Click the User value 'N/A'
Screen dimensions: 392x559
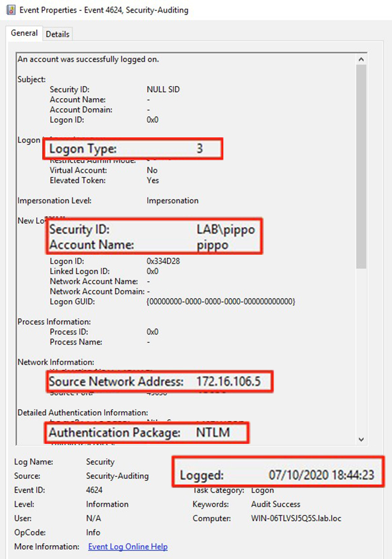tap(93, 519)
